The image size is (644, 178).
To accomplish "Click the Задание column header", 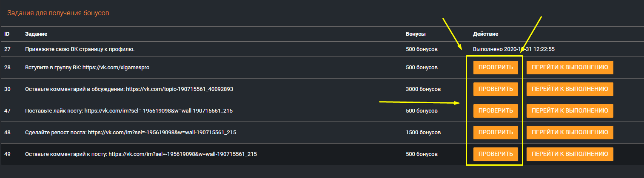I will (36, 34).
